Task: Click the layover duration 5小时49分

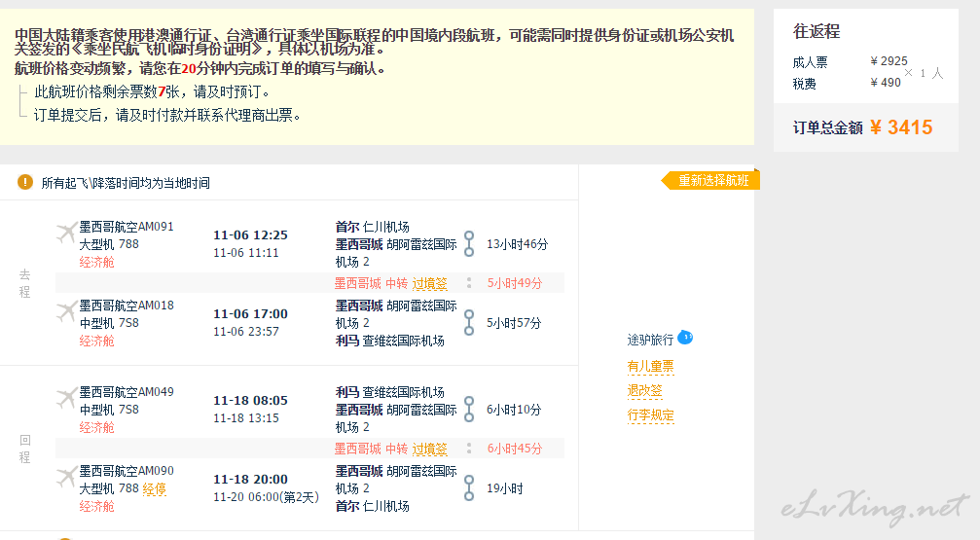Action: pos(515,283)
